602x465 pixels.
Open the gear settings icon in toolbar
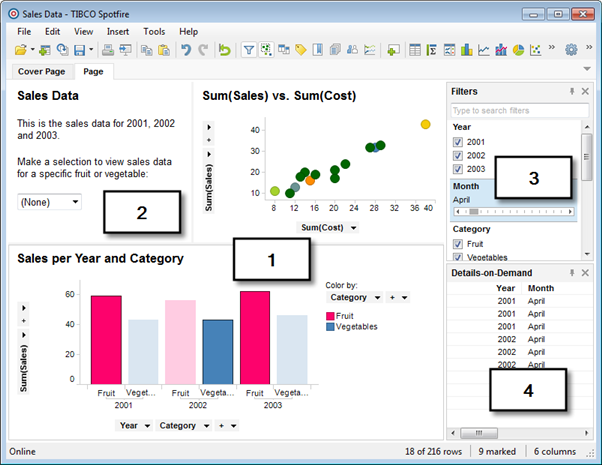tap(571, 50)
